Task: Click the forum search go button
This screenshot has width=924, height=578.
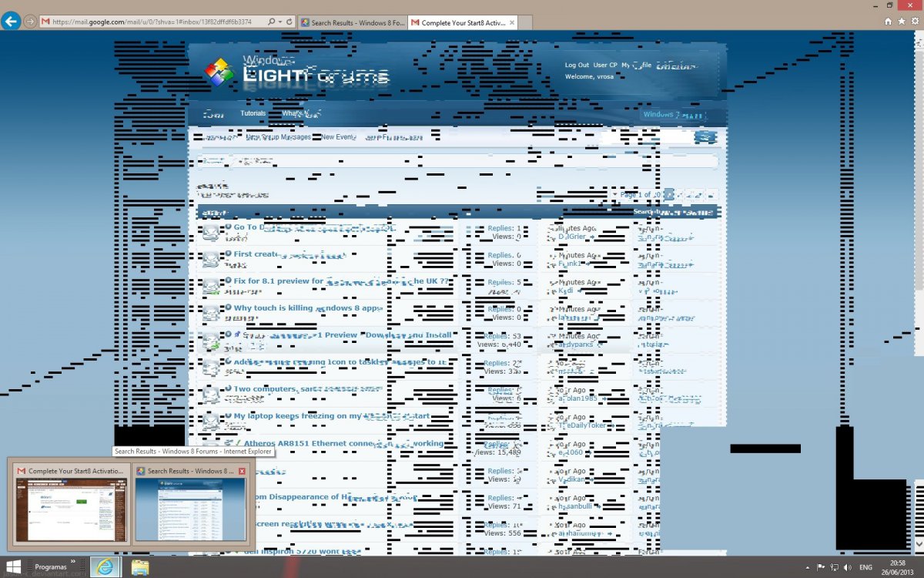Action: point(705,137)
